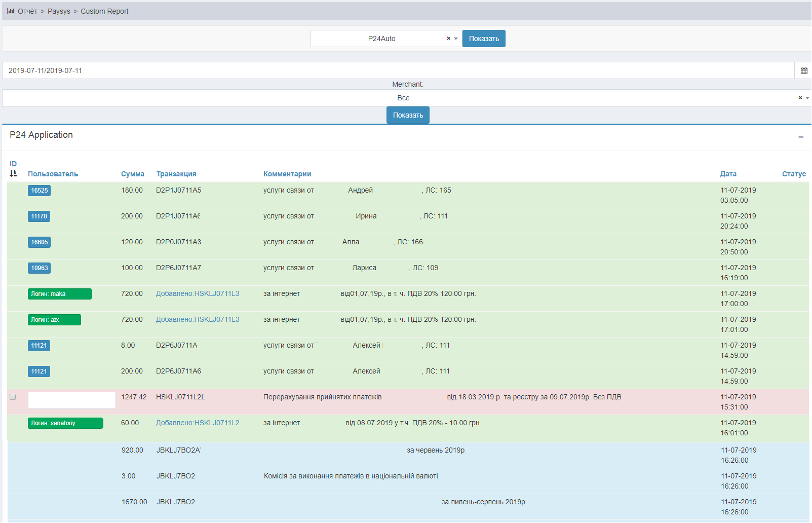The width and height of the screenshot is (812, 523).
Task: Click amount 920.00 cell
Action: click(132, 450)
